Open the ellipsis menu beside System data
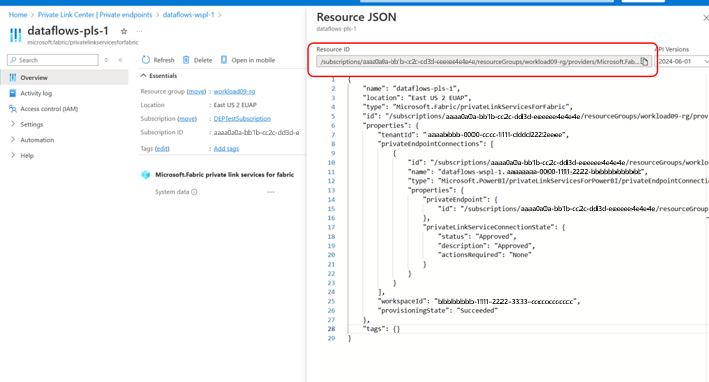The image size is (709, 382). click(x=271, y=192)
